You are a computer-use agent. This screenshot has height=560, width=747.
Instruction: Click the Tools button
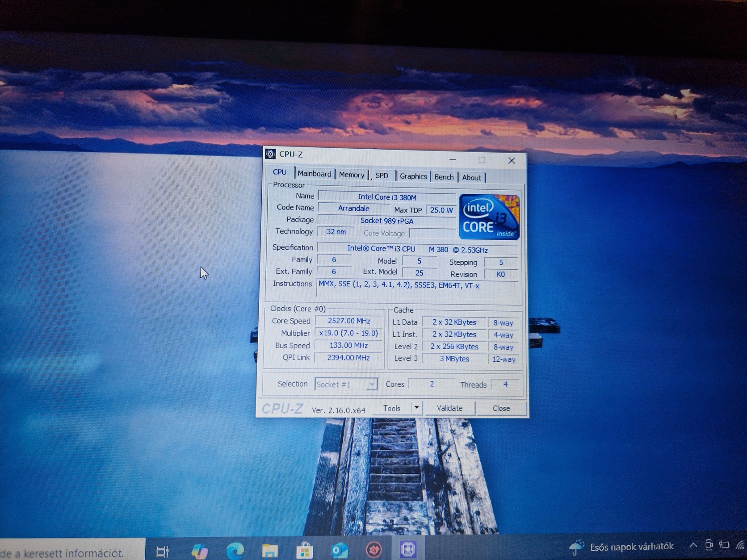(x=392, y=408)
